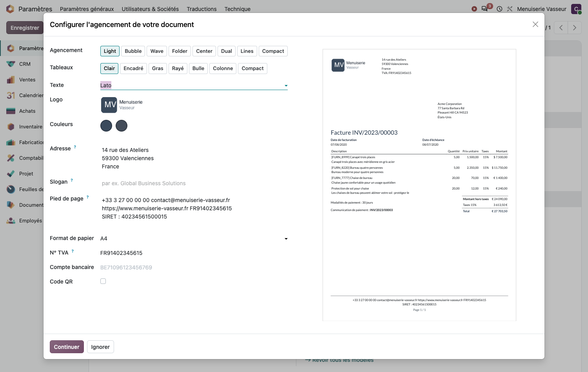This screenshot has width=588, height=372.
Task: Open the activities clock icon
Action: tap(499, 9)
